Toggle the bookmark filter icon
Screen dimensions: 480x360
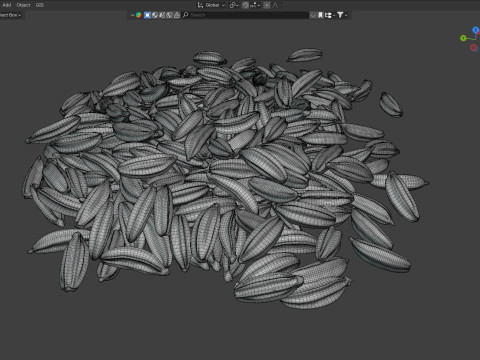pyautogui.click(x=320, y=15)
